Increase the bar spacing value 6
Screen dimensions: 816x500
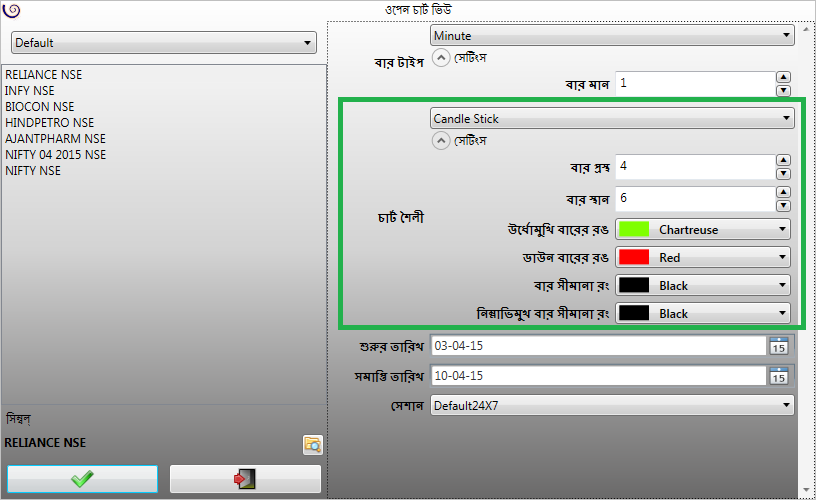click(783, 192)
